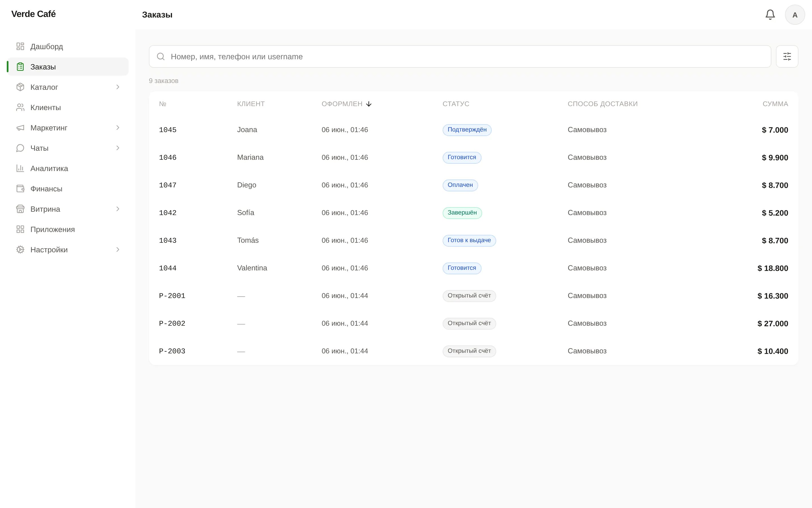Image resolution: width=812 pixels, height=508 pixels.
Task: Click the Заказы clipboard icon
Action: click(x=20, y=67)
